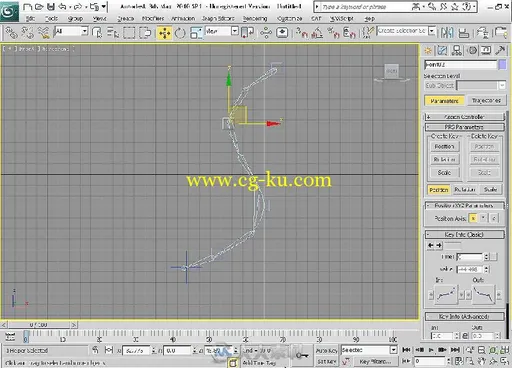
Task: Open the Group menu
Action: [x=75, y=19]
